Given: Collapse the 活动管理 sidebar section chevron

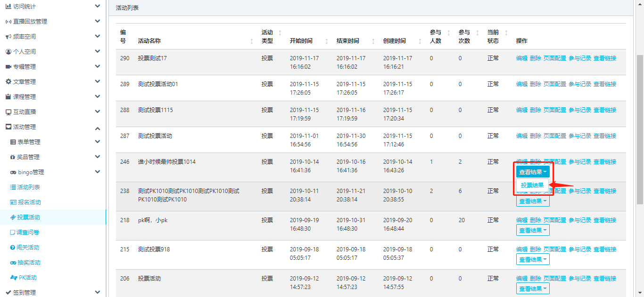Looking at the screenshot, I should click(x=97, y=128).
